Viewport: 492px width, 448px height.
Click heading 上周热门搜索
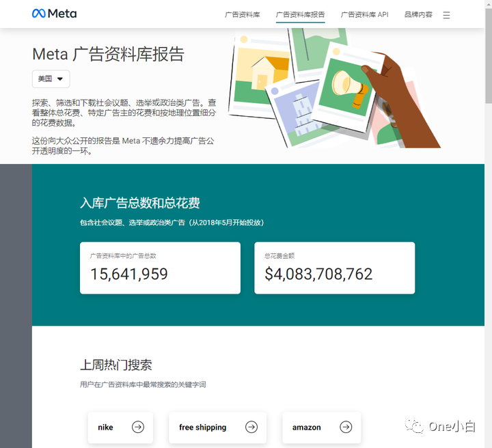(x=116, y=365)
